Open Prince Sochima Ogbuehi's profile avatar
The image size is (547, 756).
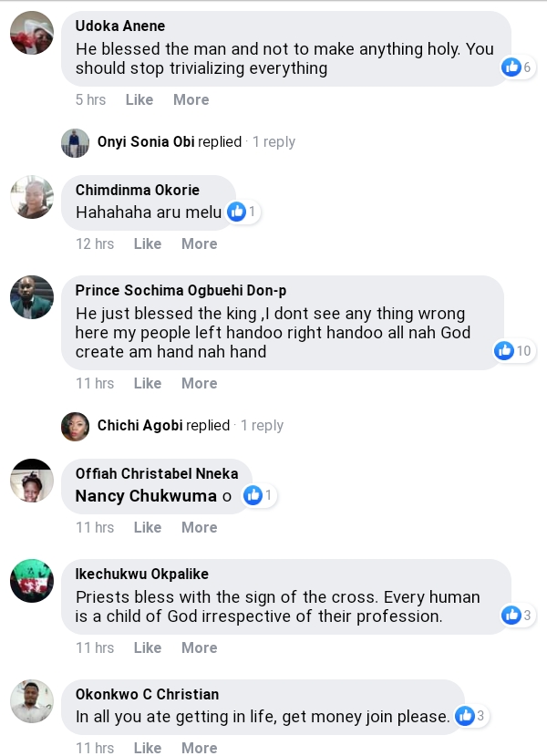click(x=32, y=298)
